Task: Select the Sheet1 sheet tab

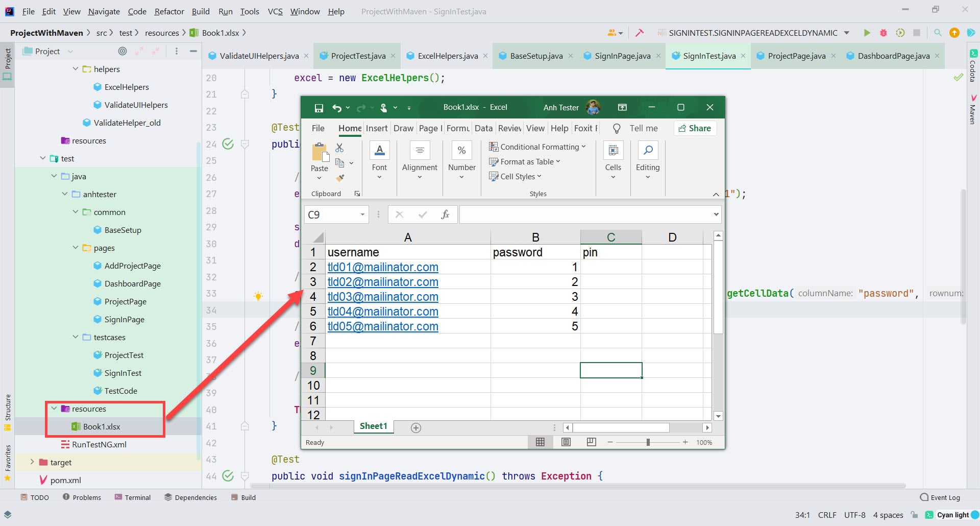Action: [374, 426]
